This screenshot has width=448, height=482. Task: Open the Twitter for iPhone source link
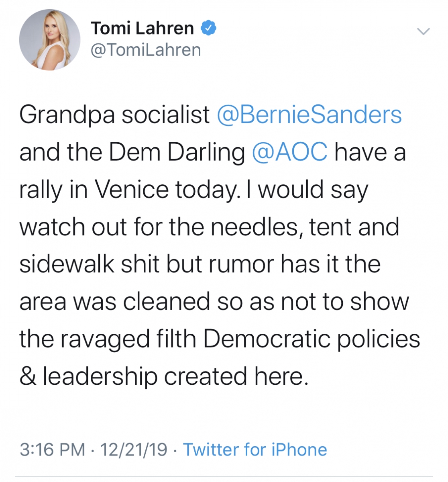click(x=255, y=449)
